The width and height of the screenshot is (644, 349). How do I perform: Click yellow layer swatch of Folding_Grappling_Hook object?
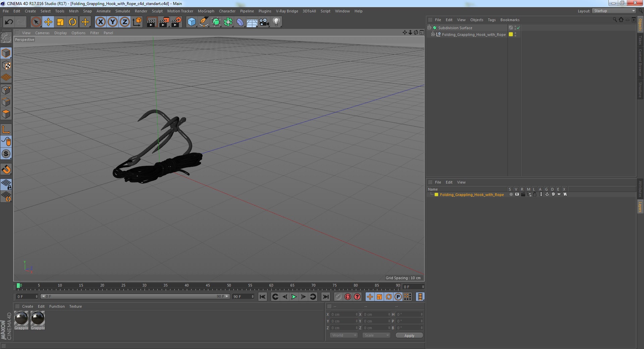[x=511, y=35]
